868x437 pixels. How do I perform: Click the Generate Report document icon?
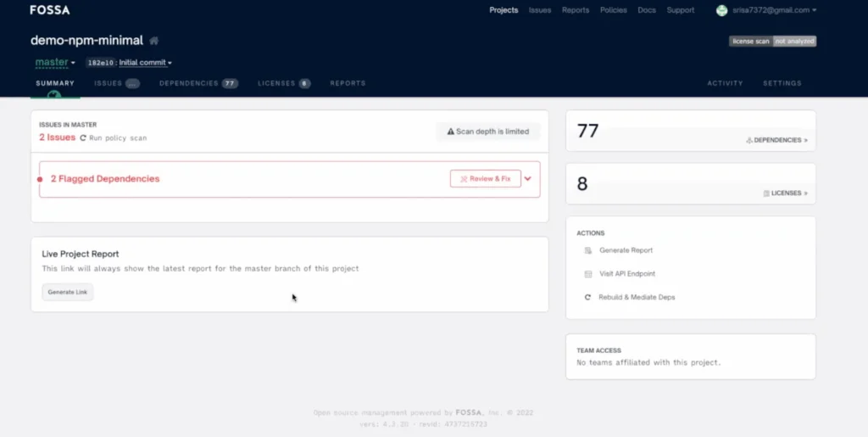588,250
